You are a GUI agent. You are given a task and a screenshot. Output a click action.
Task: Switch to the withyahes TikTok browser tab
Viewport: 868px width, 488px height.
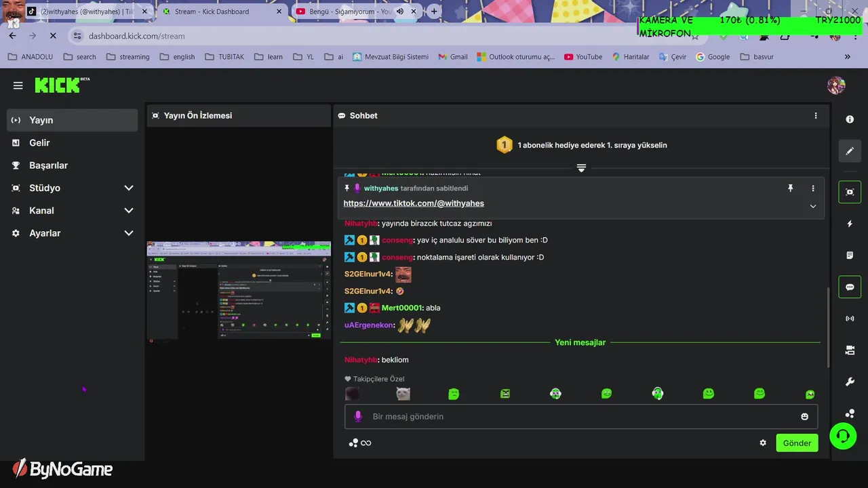85,12
